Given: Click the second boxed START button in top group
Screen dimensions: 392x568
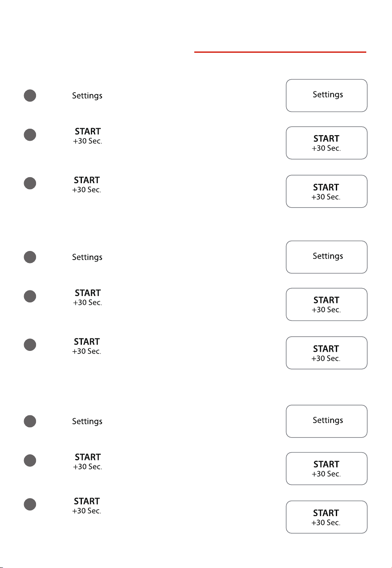Looking at the screenshot, I should click(327, 191).
